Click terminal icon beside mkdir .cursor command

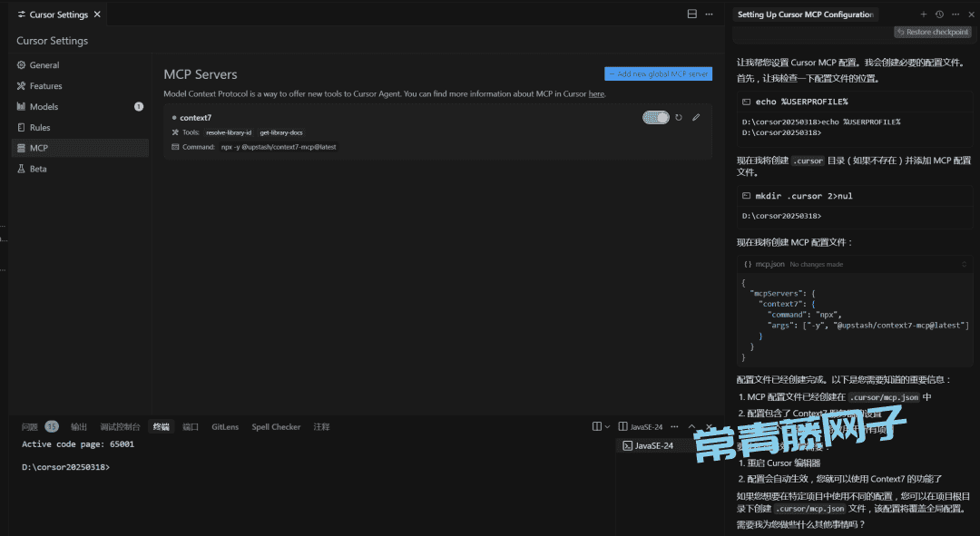pyautogui.click(x=746, y=196)
